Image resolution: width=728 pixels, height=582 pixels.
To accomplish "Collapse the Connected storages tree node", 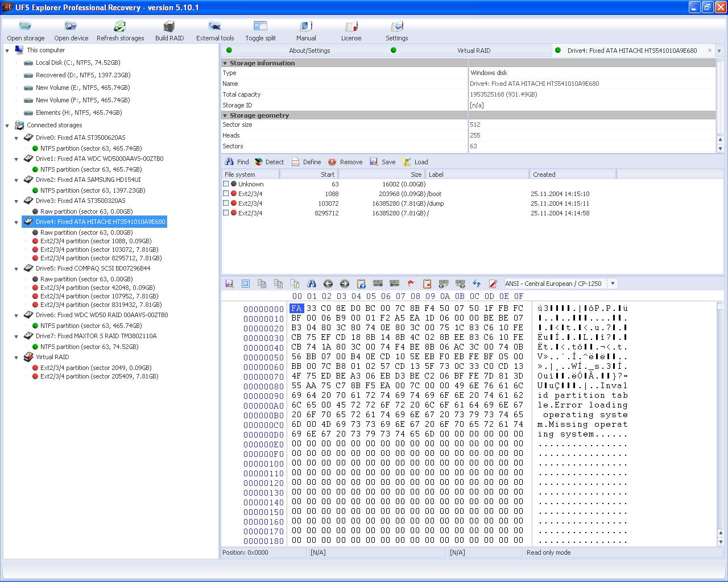I will coord(7,126).
